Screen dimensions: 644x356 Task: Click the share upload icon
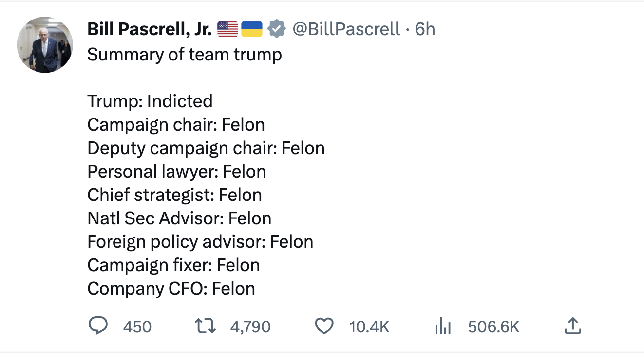point(573,326)
